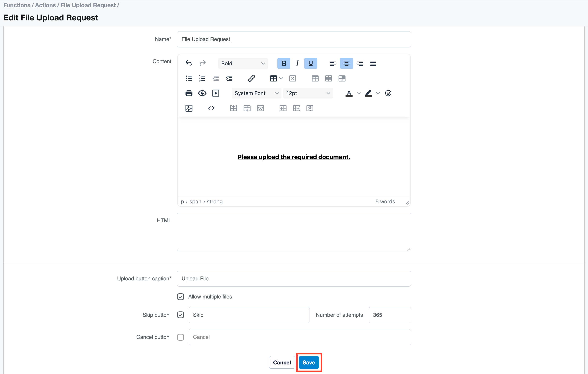The image size is (588, 374).
Task: Click the insert image icon
Action: [x=189, y=108]
